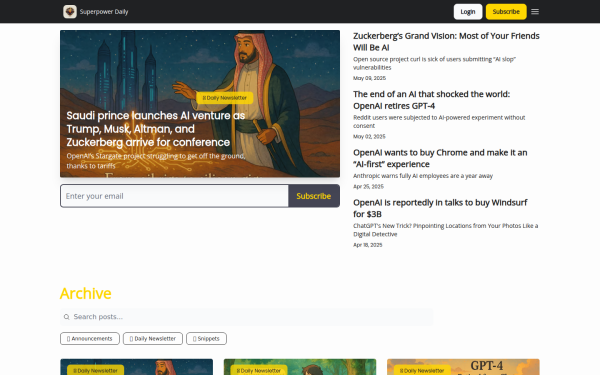Click the May 09, 2025 date
600x375 pixels.
tap(369, 78)
